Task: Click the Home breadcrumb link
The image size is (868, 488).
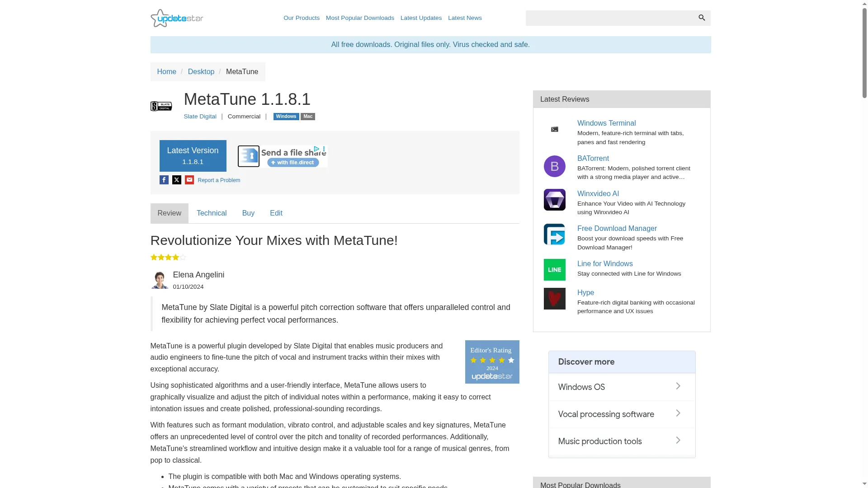Action: coord(166,72)
